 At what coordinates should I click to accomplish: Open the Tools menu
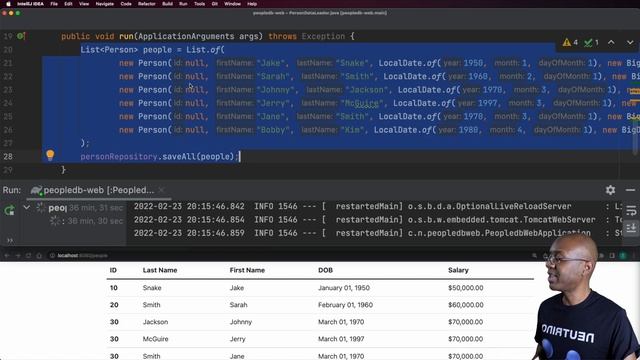tap(199, 4)
